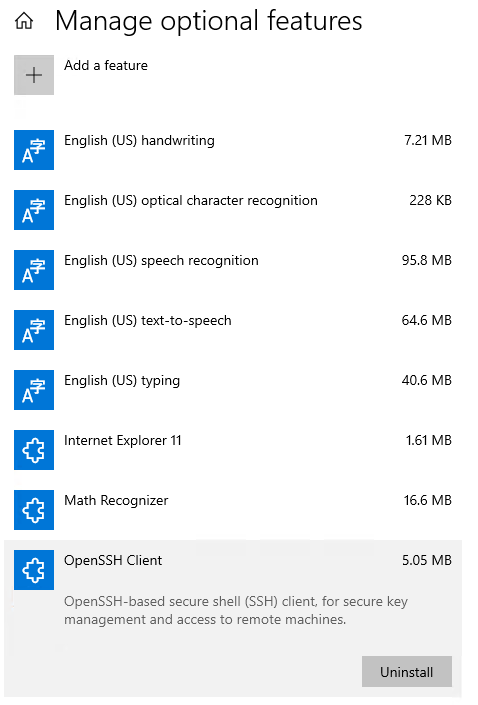Click the plus icon to add a feature
Screen dimensions: 478x705
[x=34, y=75]
